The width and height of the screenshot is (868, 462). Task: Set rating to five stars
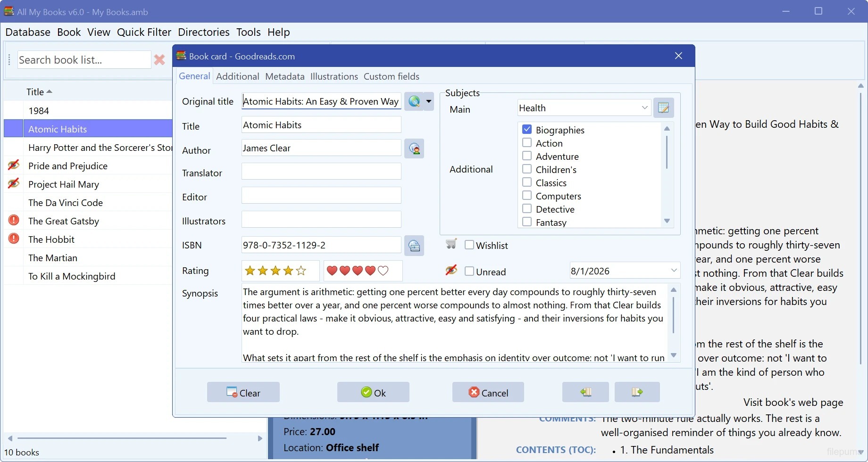coord(301,271)
